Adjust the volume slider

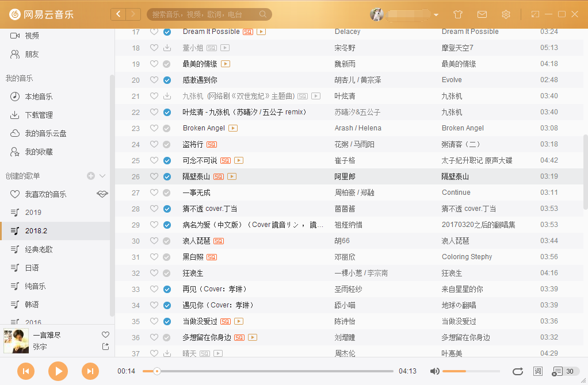click(x=471, y=371)
